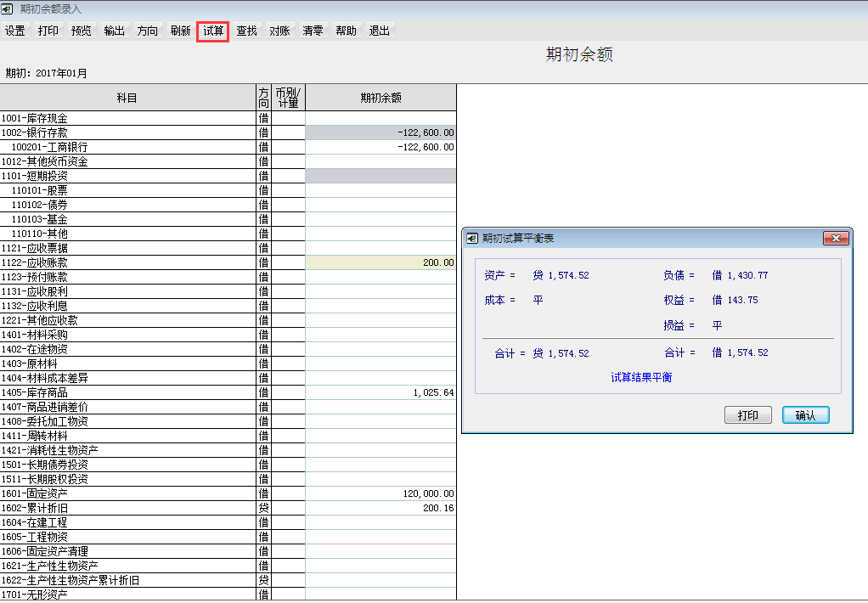Open the 帮助 help item
Image resolution: width=868 pixels, height=603 pixels.
click(x=346, y=31)
